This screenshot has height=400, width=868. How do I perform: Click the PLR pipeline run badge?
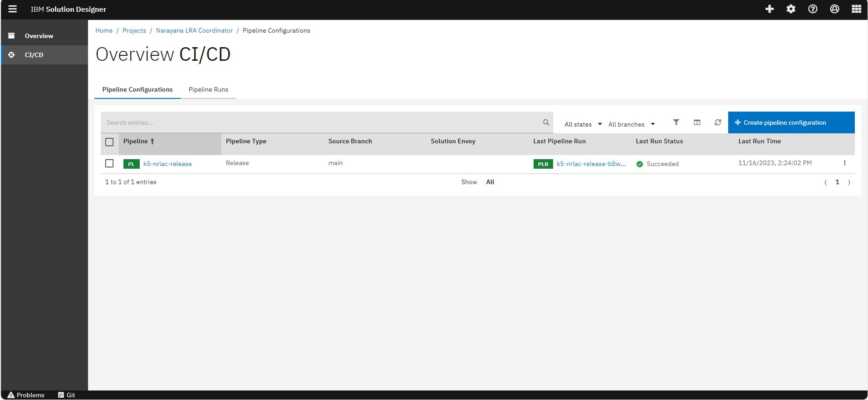click(x=543, y=164)
